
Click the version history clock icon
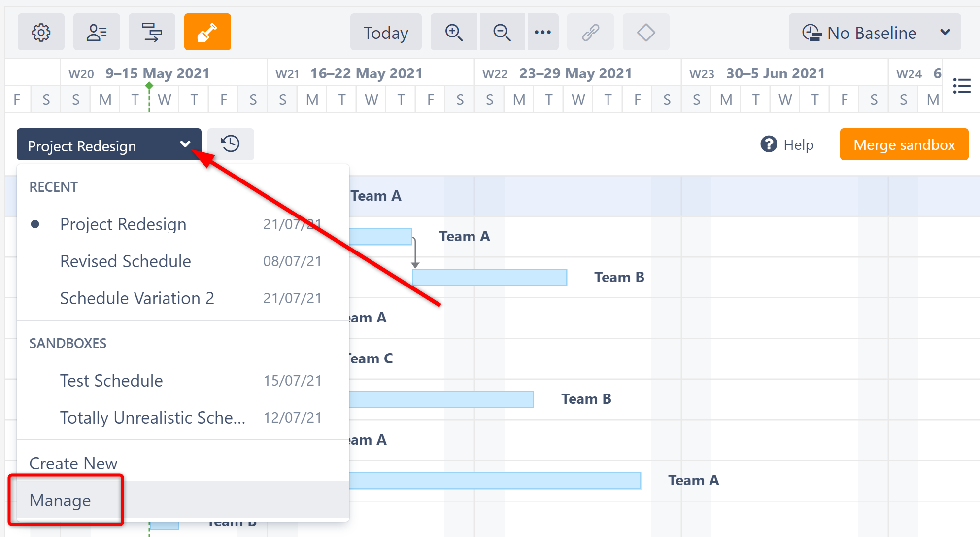coord(231,145)
